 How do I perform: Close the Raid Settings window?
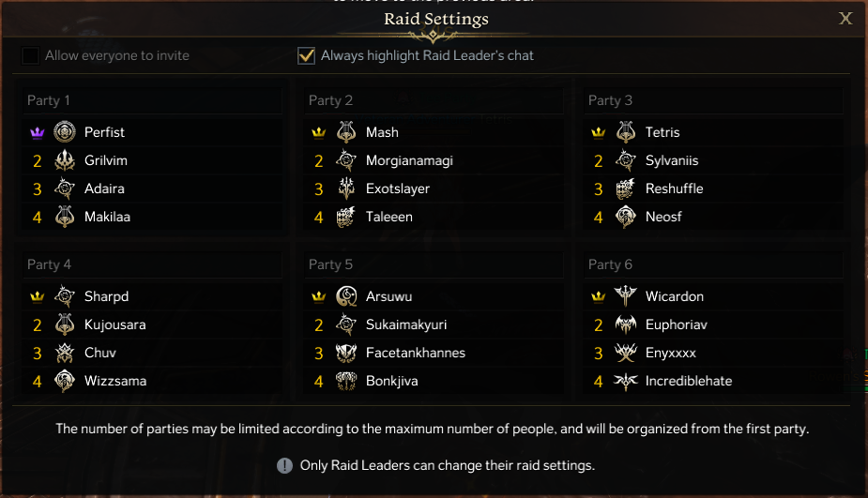(x=845, y=18)
